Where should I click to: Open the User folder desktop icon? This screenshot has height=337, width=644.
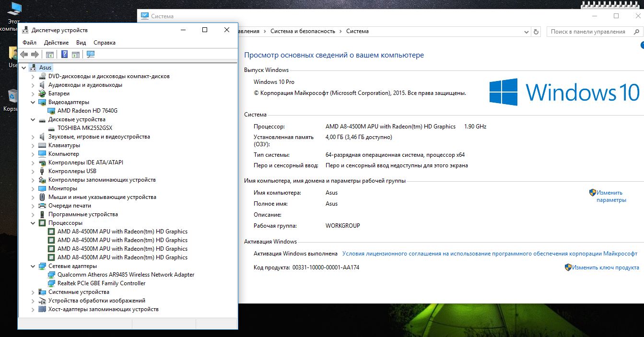click(13, 57)
